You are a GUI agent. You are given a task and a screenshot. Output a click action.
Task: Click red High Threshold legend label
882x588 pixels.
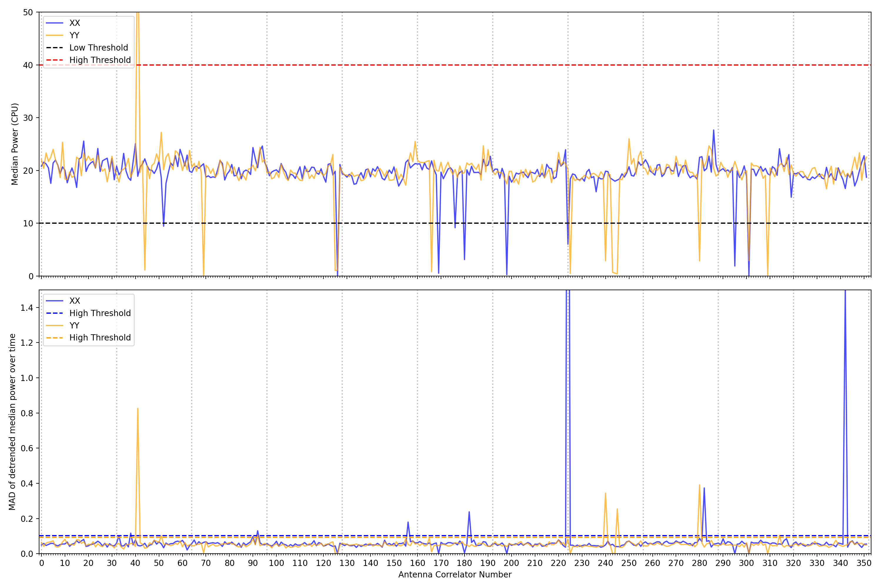100,60
